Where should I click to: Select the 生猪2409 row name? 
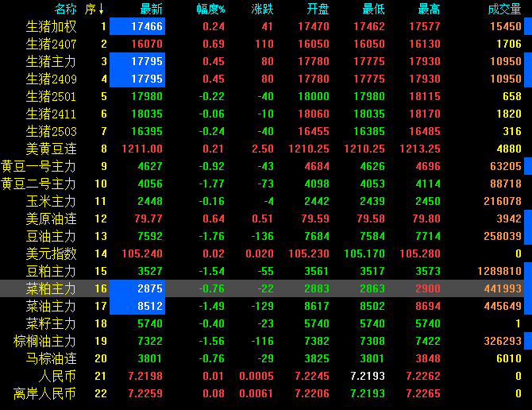[52, 79]
